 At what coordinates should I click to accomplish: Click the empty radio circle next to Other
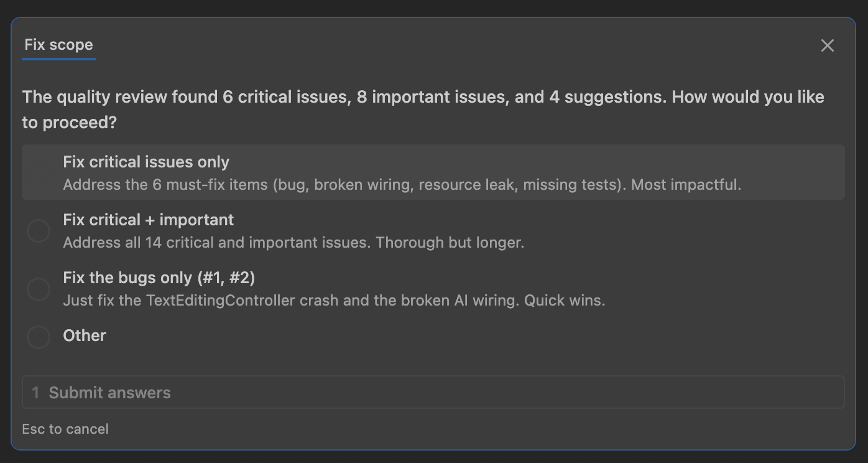(x=39, y=337)
